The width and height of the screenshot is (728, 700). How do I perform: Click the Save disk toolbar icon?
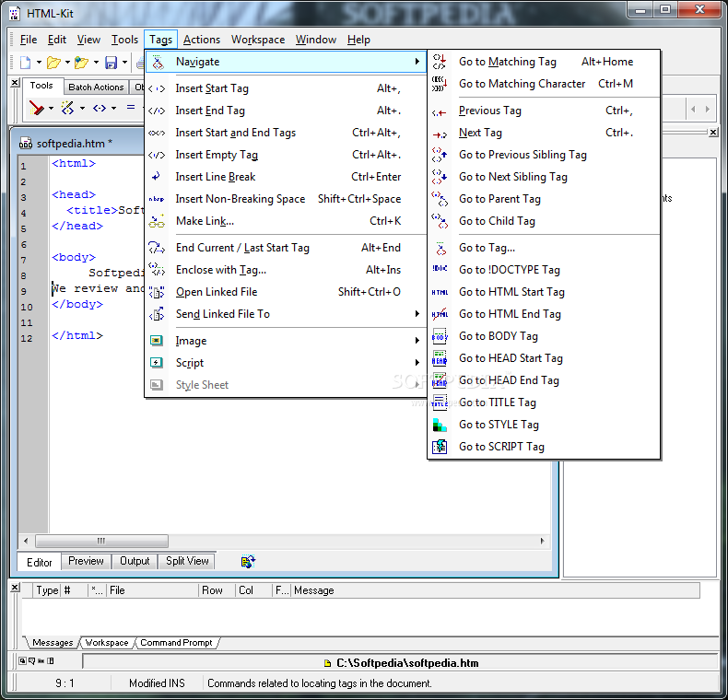tap(111, 63)
